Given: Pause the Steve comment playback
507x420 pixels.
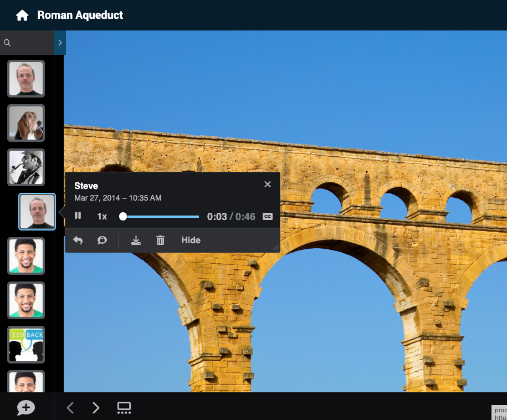Looking at the screenshot, I should click(x=78, y=216).
